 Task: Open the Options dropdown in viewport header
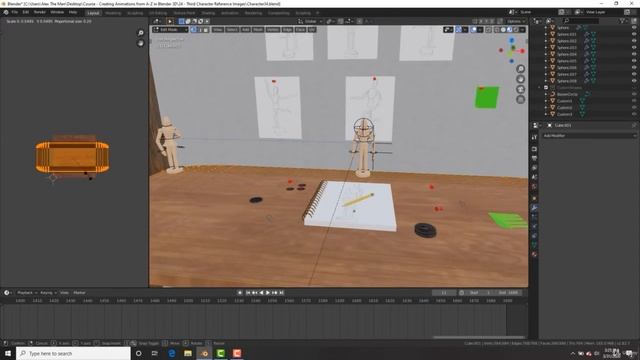click(516, 21)
